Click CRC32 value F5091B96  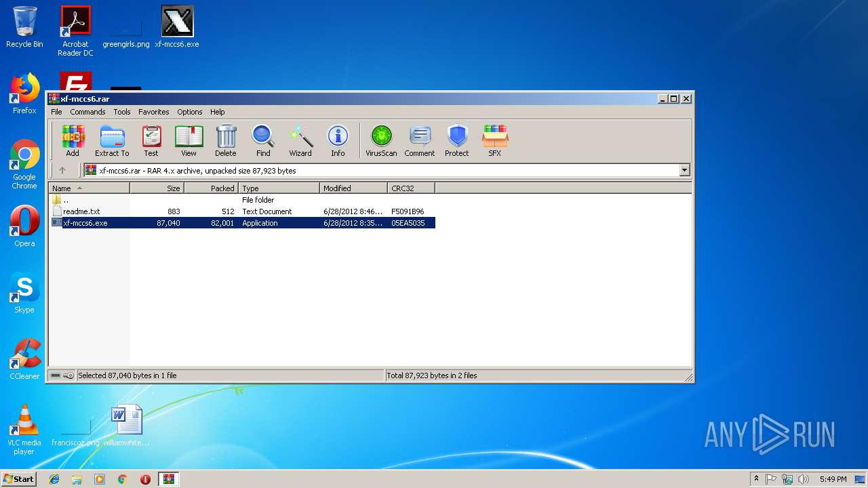tap(408, 211)
